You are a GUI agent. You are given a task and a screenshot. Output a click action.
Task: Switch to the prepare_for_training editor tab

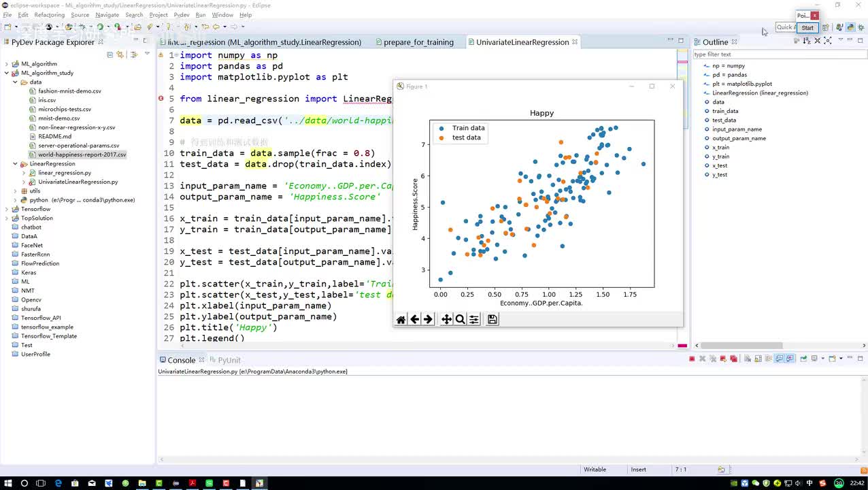pyautogui.click(x=418, y=42)
